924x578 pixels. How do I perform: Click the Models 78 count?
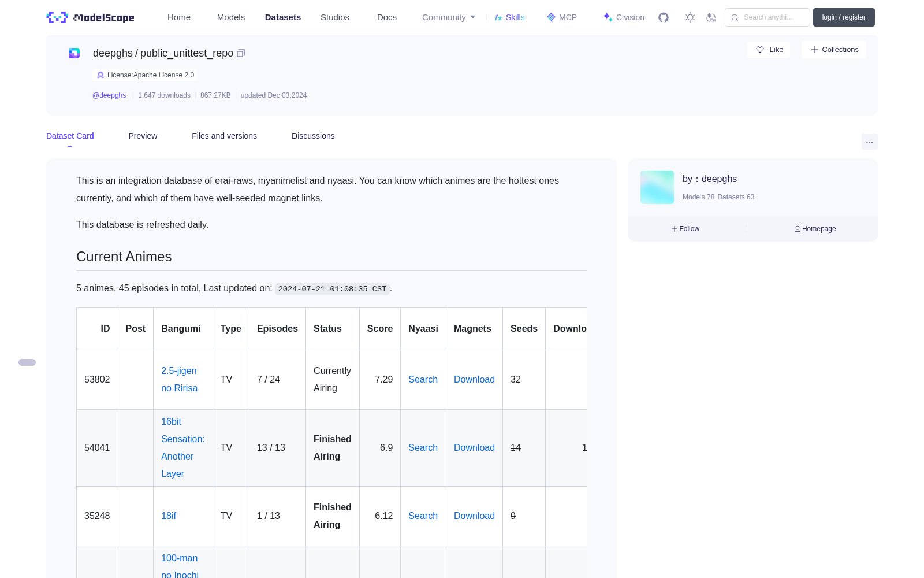click(x=698, y=197)
